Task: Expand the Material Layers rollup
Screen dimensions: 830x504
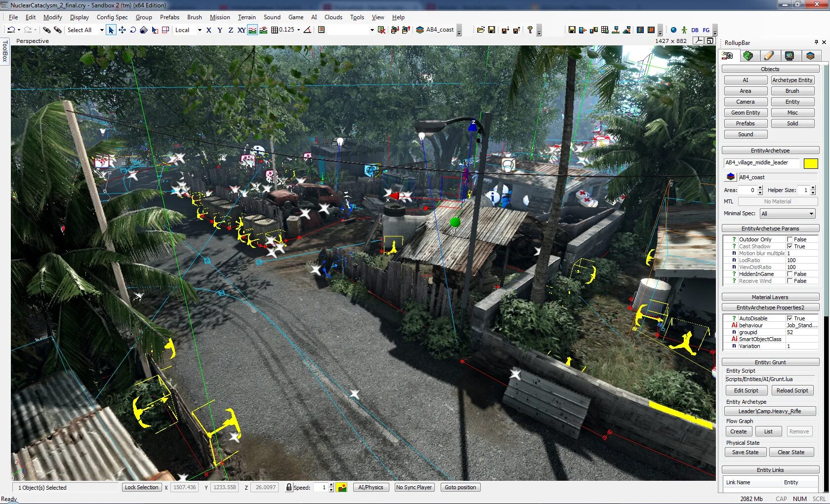Action: click(770, 297)
